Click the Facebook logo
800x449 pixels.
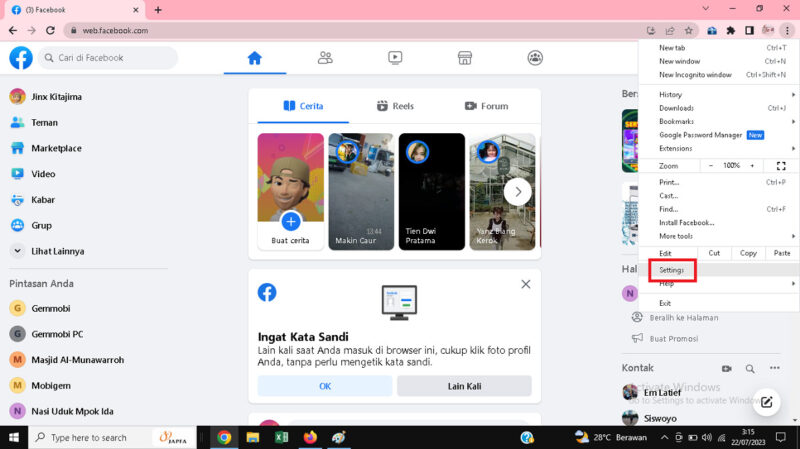coord(21,58)
